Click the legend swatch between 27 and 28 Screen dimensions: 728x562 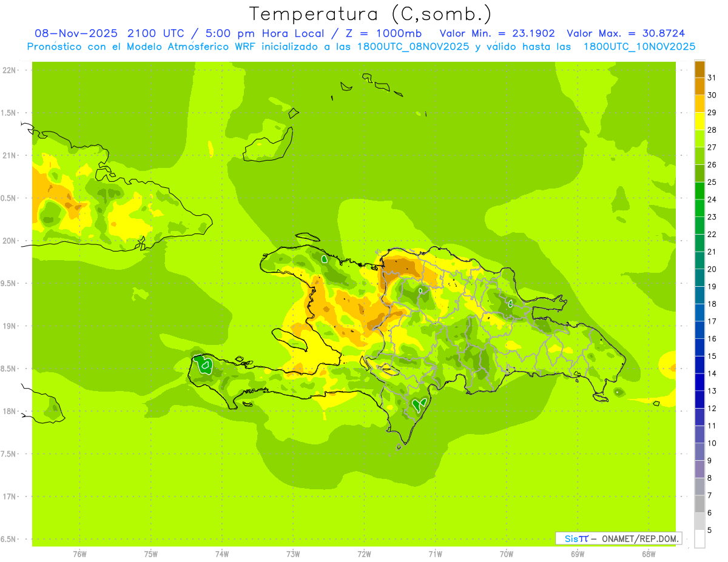coord(700,139)
